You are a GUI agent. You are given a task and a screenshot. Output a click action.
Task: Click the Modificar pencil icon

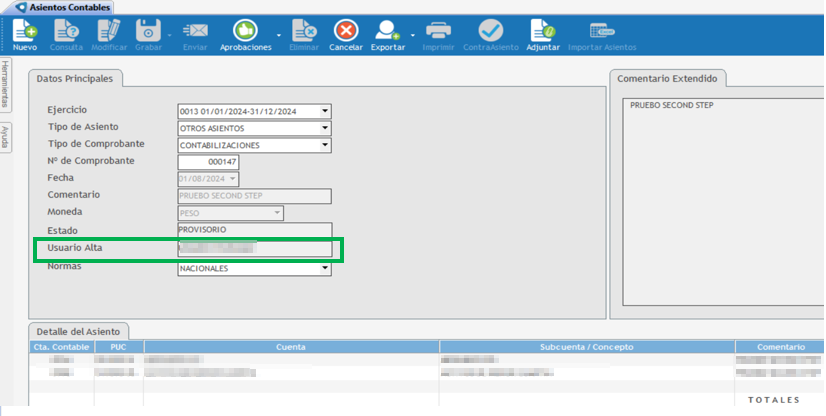pos(109,31)
